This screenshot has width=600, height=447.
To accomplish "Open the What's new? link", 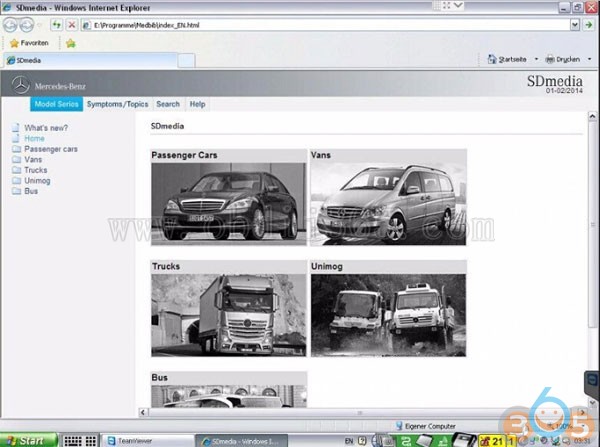I will point(46,128).
